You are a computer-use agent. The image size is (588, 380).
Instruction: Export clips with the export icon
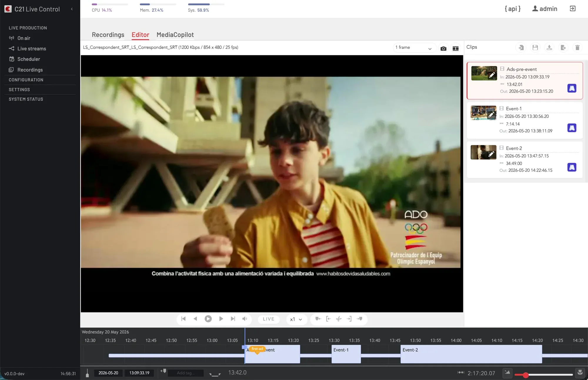pos(563,48)
